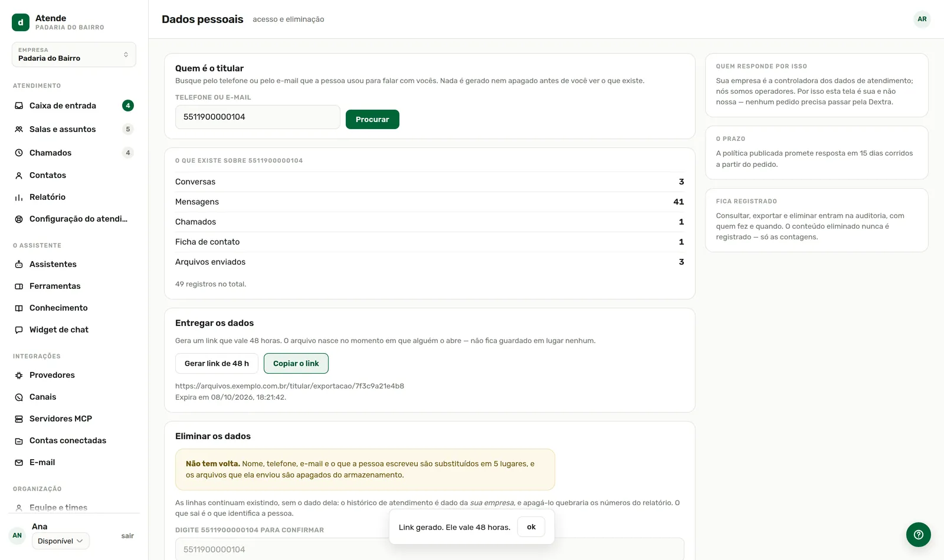This screenshot has width=944, height=560.
Task: Open the round help button
Action: (919, 535)
